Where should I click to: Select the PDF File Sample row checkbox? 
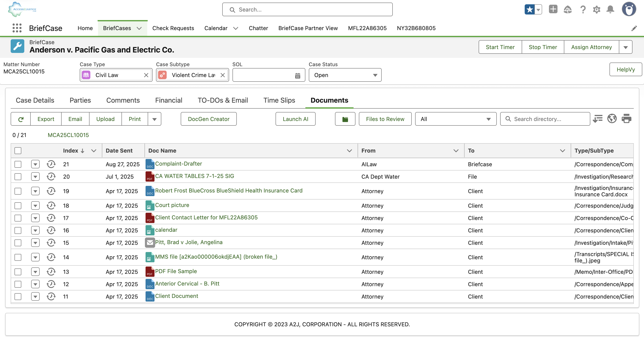point(18,272)
